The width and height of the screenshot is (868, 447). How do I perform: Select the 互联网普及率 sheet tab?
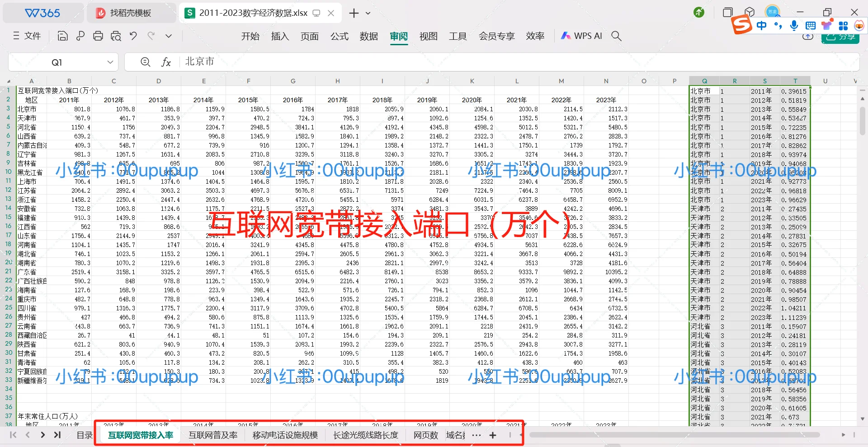pos(213,435)
